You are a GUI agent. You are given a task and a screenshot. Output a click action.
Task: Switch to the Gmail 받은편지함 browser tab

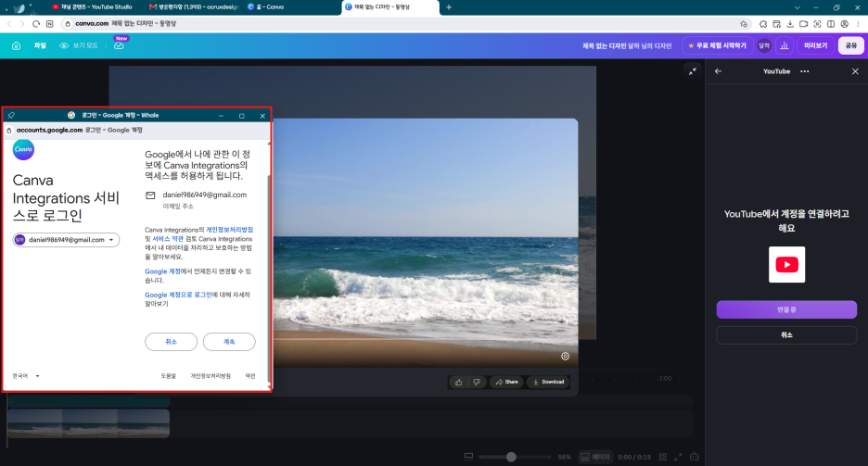point(193,7)
